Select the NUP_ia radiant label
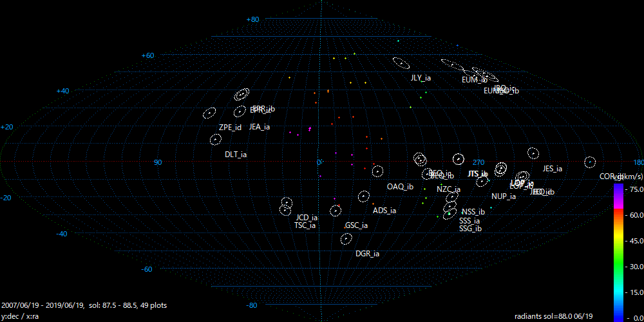The width and height of the screenshot is (644, 322). click(x=504, y=197)
